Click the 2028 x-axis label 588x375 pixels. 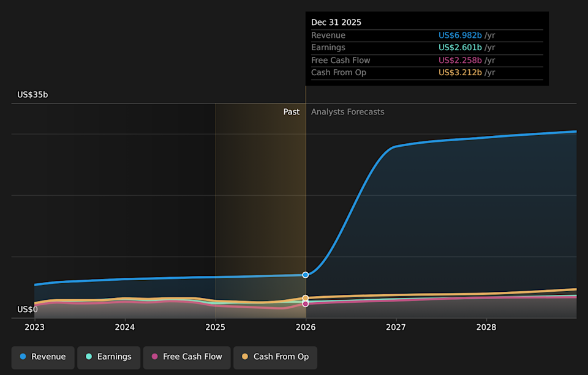tap(486, 327)
